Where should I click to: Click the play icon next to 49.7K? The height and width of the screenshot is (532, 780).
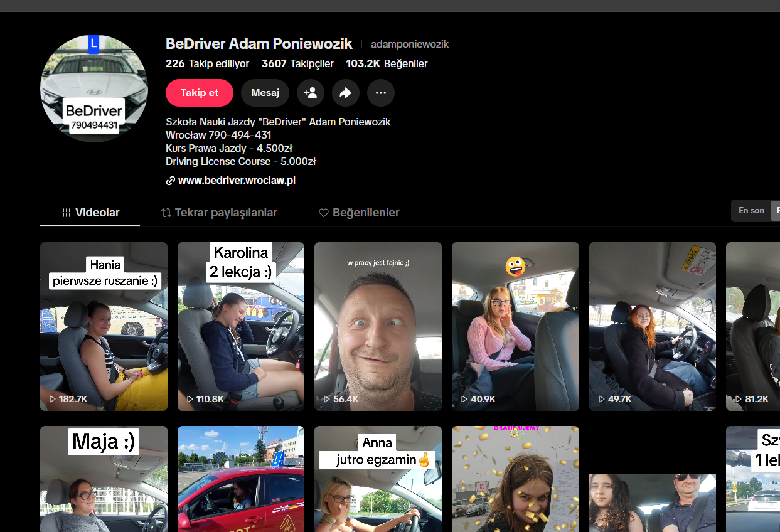click(602, 399)
